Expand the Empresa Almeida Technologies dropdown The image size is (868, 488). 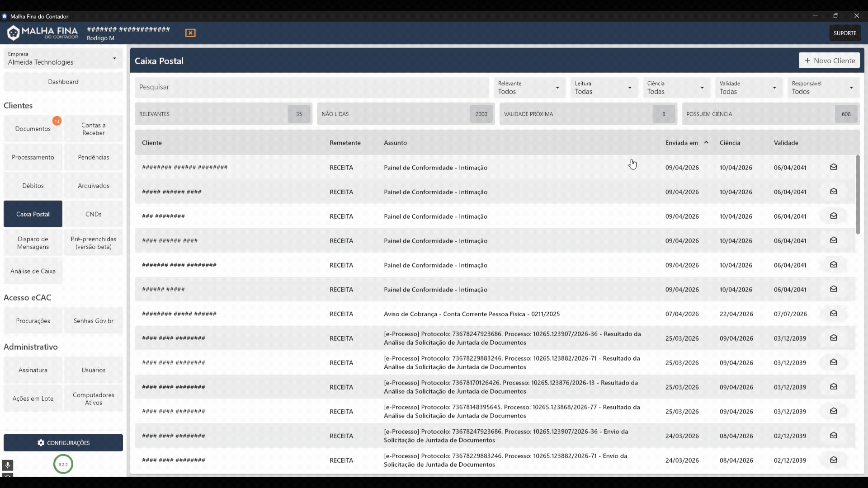click(x=63, y=58)
